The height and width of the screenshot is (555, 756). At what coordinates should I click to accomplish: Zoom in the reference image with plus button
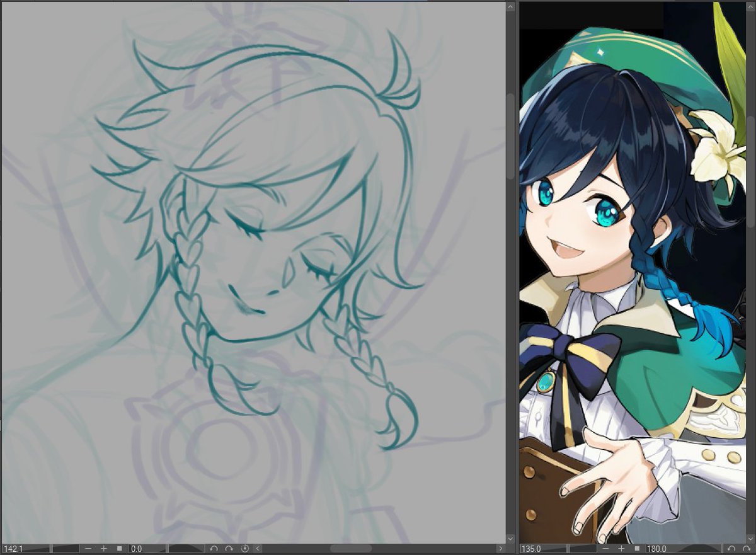[x=621, y=549]
